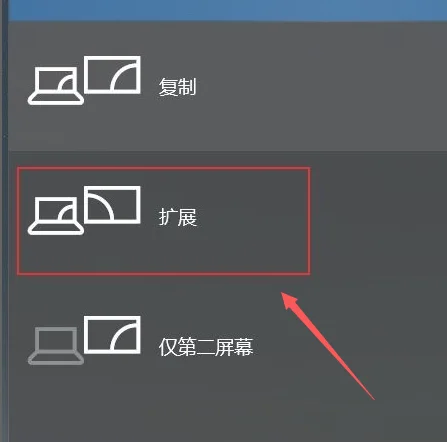Select the 复制 (Duplicate) projection mode
Viewport: 447px width, 442px height.
227,86
